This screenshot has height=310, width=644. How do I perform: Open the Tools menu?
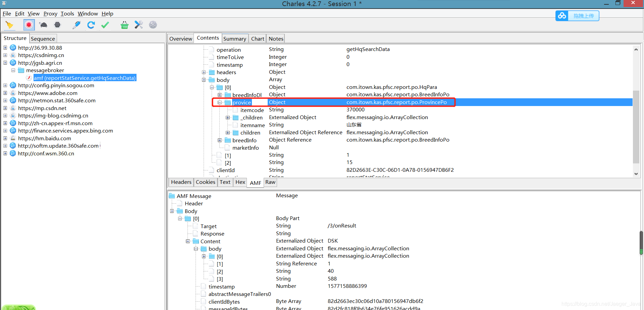[67, 14]
